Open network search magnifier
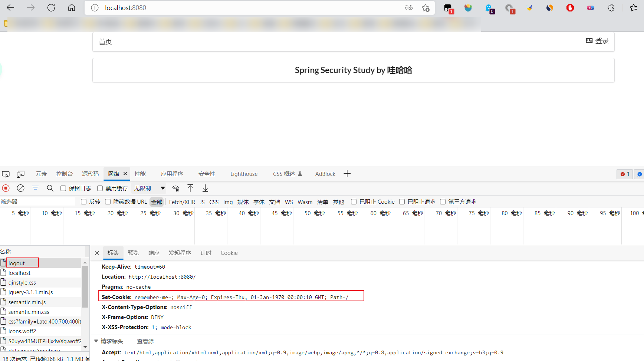Image resolution: width=644 pixels, height=361 pixels. point(50,188)
